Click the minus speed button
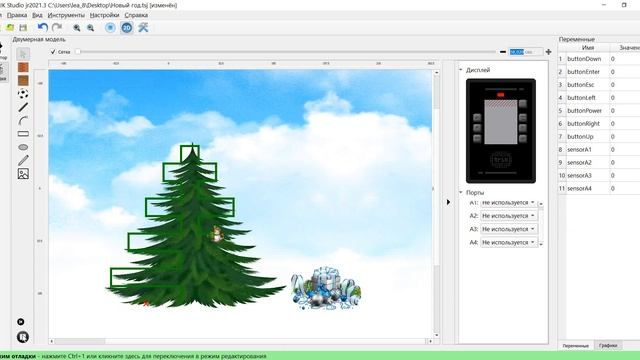 [503, 52]
